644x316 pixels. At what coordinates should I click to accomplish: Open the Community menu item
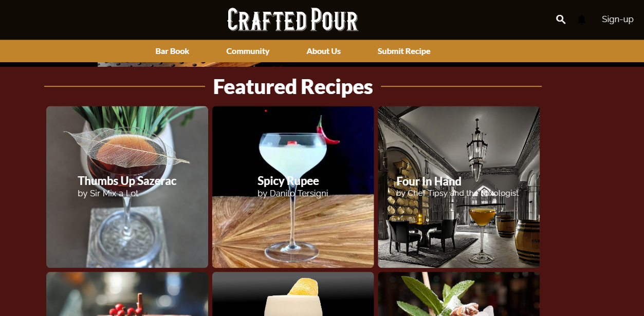248,51
